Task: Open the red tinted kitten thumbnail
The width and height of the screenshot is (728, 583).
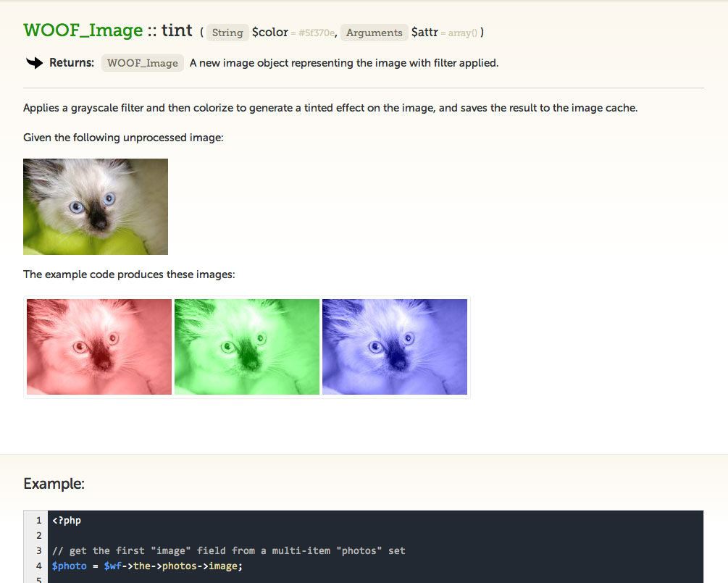Action: 99,347
